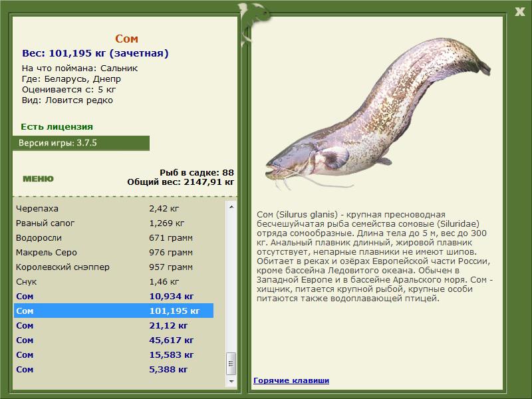
Task: Click the Где: Беларусь, Днепр line
Action: coord(71,78)
